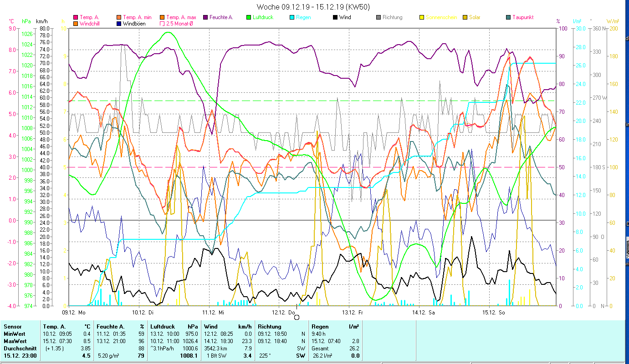Click the '14.12. 18:30' max wind timestamp
This screenshot has height=364, width=629.
click(219, 341)
